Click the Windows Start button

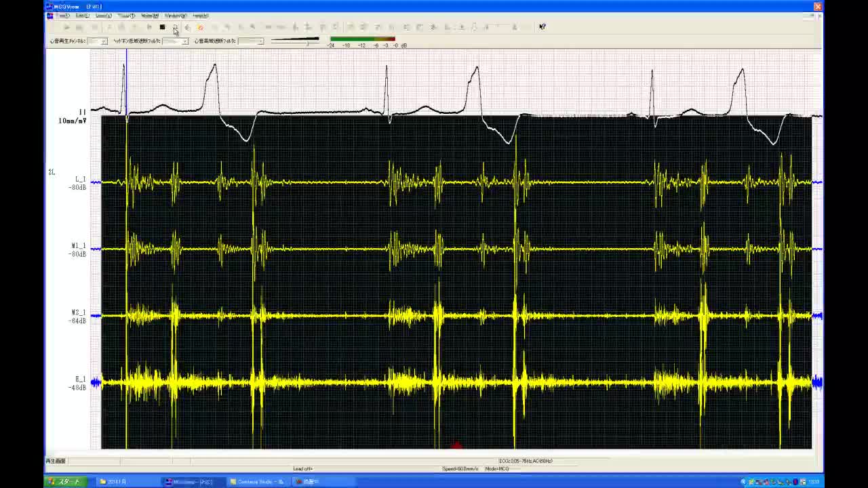click(x=64, y=482)
